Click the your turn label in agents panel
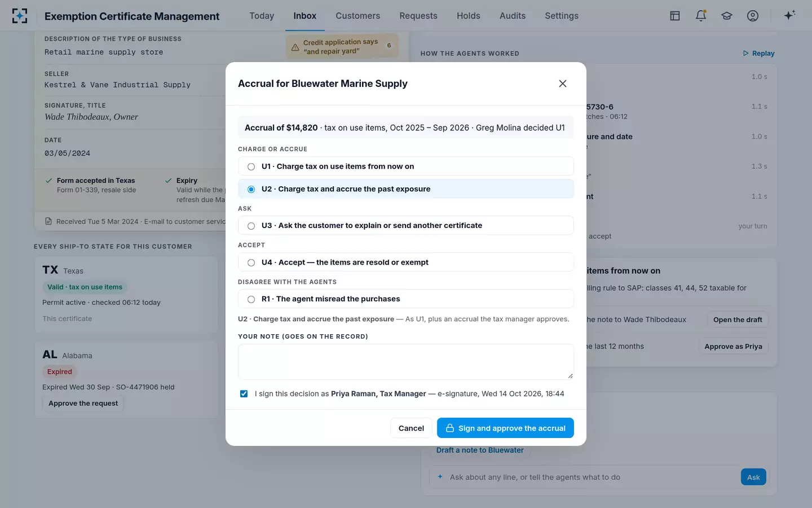The height and width of the screenshot is (508, 812). [753, 226]
